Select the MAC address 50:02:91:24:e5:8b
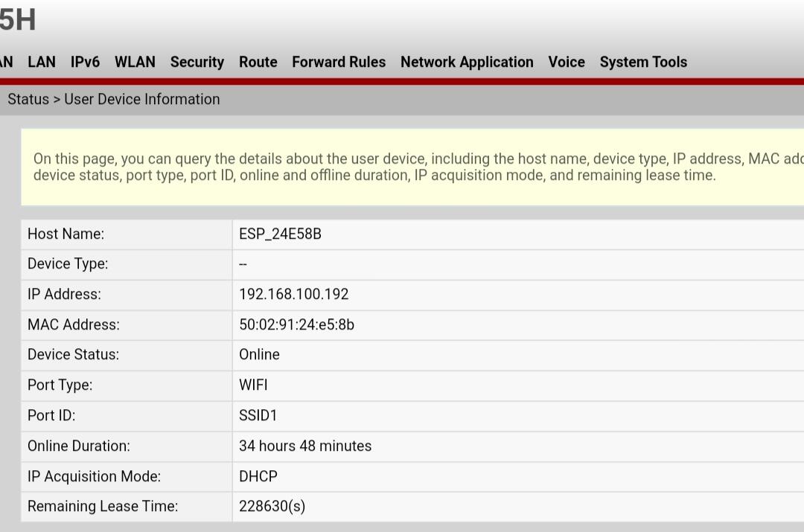Viewport: 804px width, 532px height. (296, 325)
